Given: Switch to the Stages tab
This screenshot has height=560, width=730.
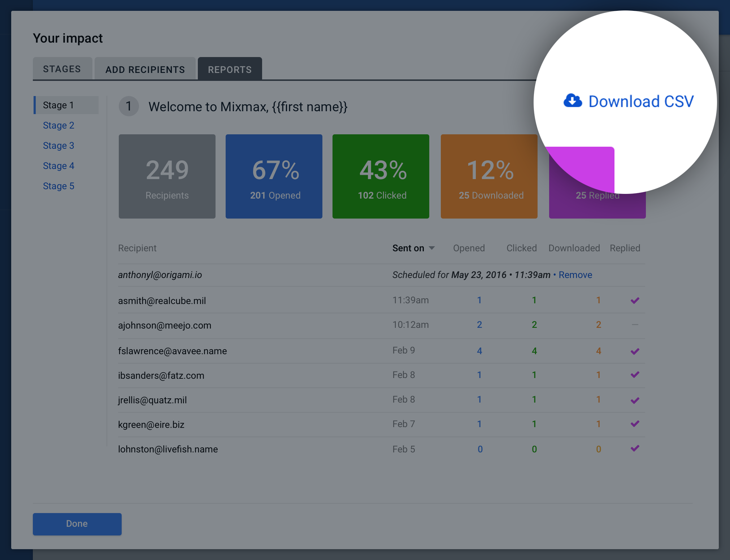Looking at the screenshot, I should [62, 69].
